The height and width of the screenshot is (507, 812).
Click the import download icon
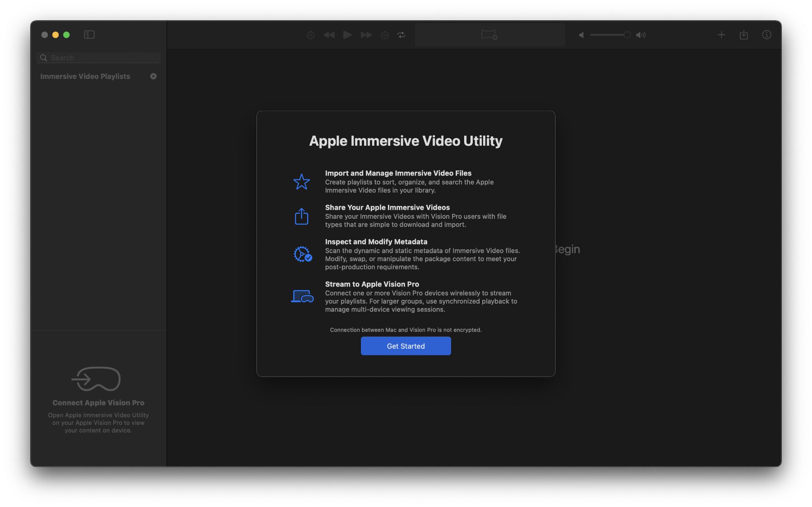pyautogui.click(x=744, y=35)
